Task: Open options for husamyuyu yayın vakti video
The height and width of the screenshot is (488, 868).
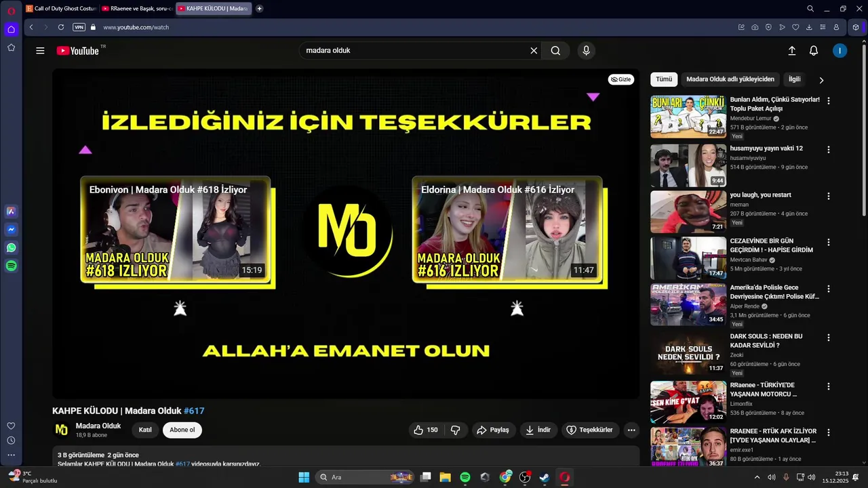Action: pos(828,149)
